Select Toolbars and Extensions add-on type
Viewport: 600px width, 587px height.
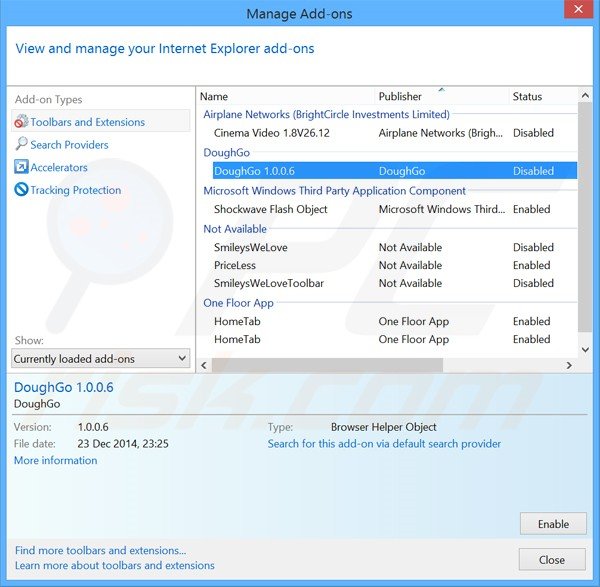(x=101, y=122)
